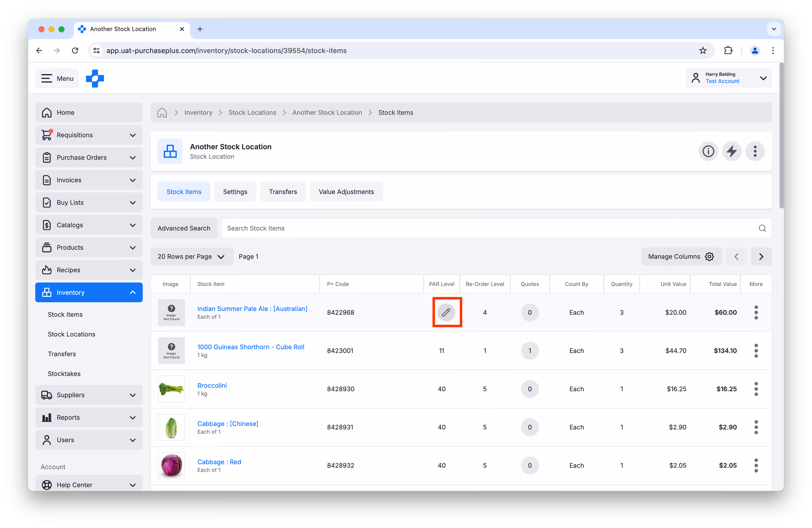Click the Stock Locations blue icon tile

pos(170,151)
